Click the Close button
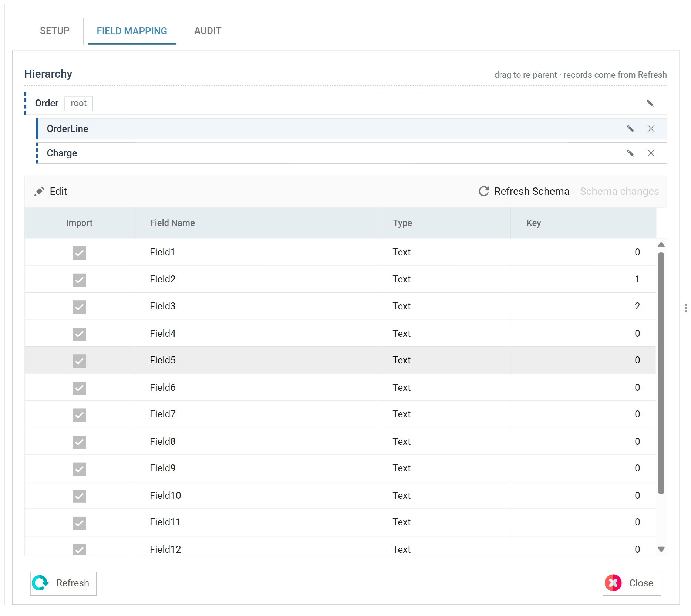 tap(632, 583)
